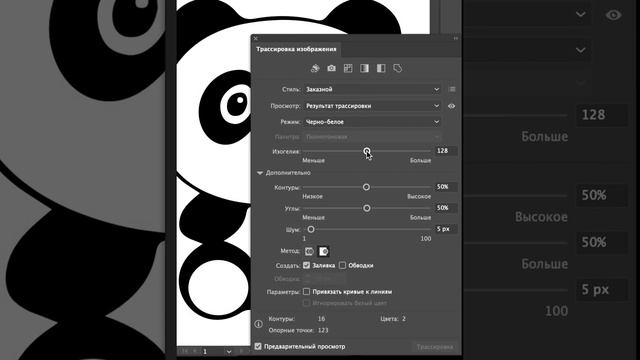Click the Параметры label

point(283,292)
